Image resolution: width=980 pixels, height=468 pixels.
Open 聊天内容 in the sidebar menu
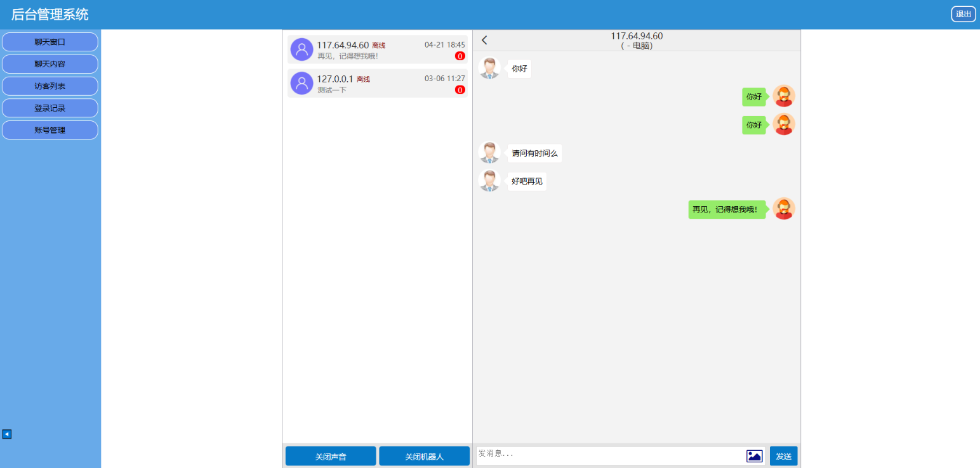(50, 64)
